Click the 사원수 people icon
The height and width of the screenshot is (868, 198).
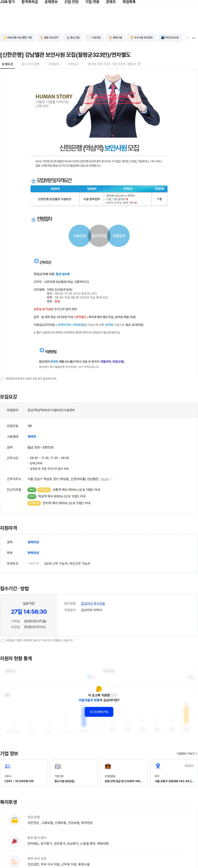[x=7, y=766]
